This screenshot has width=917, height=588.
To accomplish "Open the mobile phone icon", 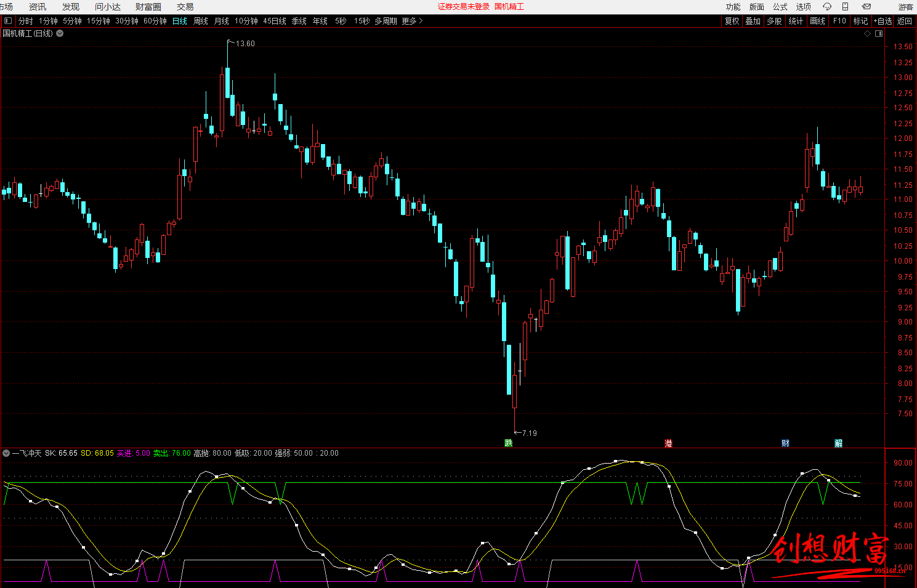I will tap(846, 7).
